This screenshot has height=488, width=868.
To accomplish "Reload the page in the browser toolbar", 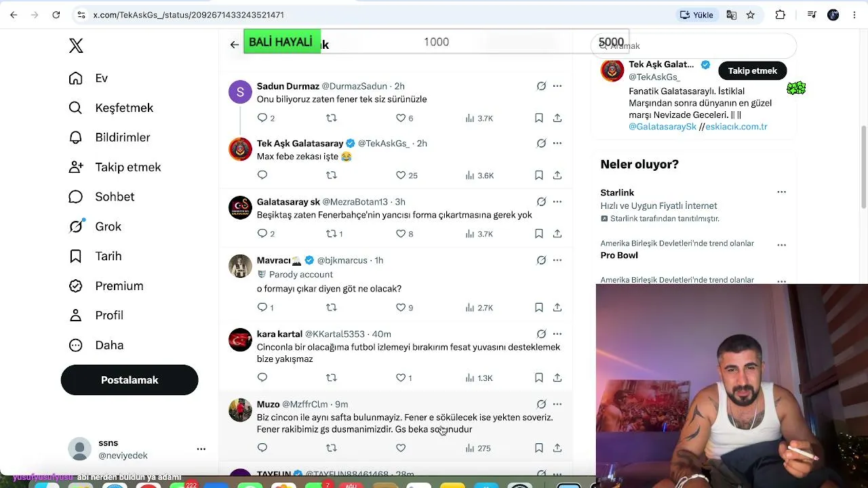I will pos(56,15).
